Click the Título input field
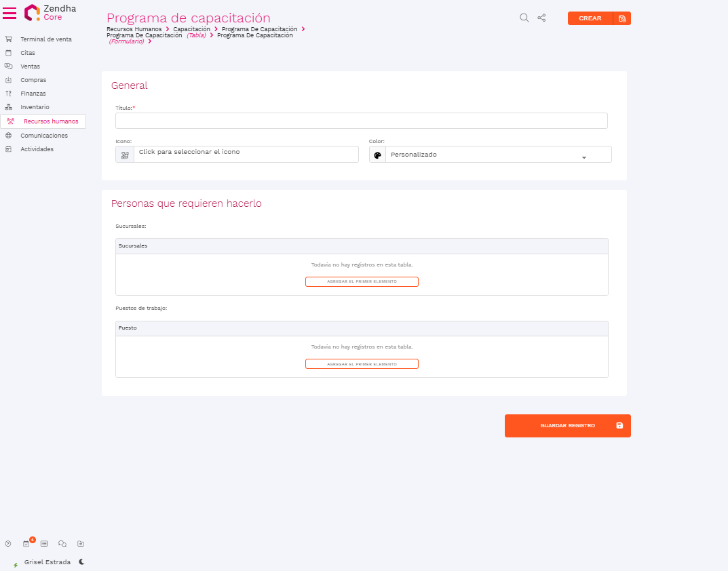 tap(361, 121)
